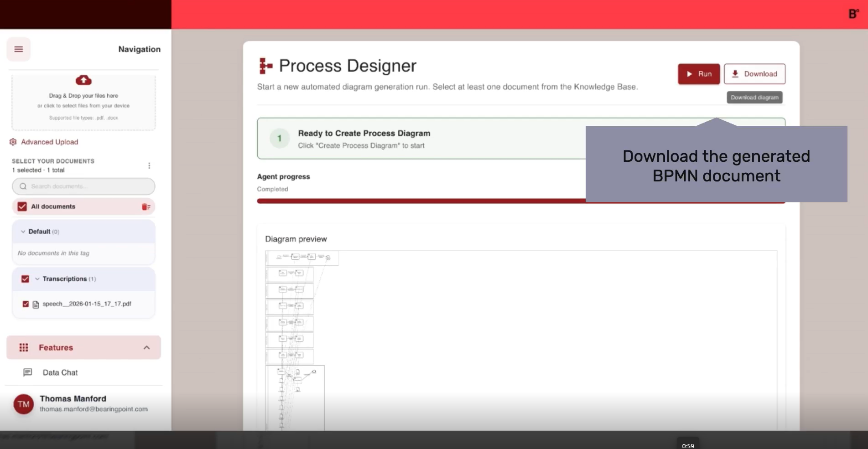The image size is (868, 449).
Task: Click the delete icon in All documents row
Action: pos(146,207)
